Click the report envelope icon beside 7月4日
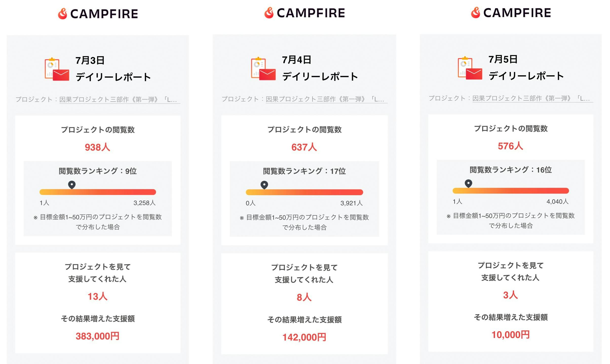This screenshot has height=364, width=610. (263, 69)
